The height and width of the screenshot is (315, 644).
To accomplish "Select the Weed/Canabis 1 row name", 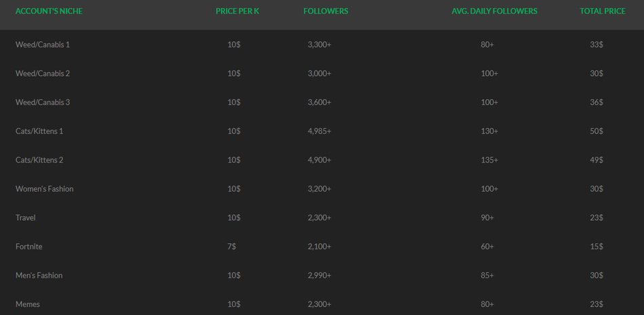I will [x=43, y=44].
